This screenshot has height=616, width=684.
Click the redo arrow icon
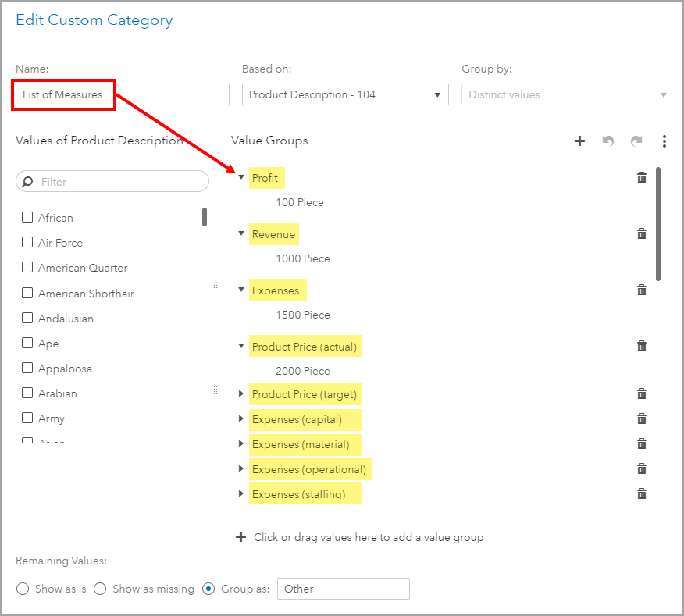(x=636, y=141)
